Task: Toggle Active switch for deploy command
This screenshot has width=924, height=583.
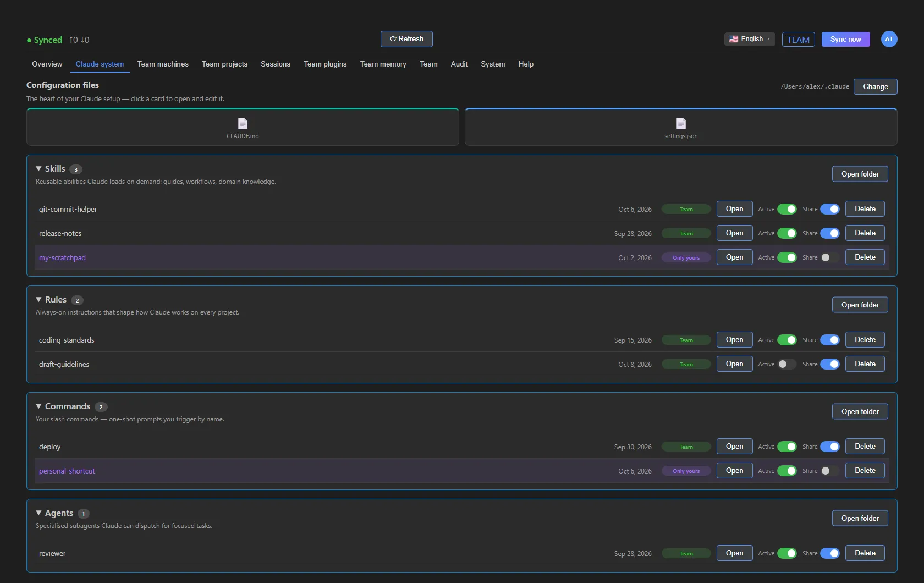Action: [787, 447]
